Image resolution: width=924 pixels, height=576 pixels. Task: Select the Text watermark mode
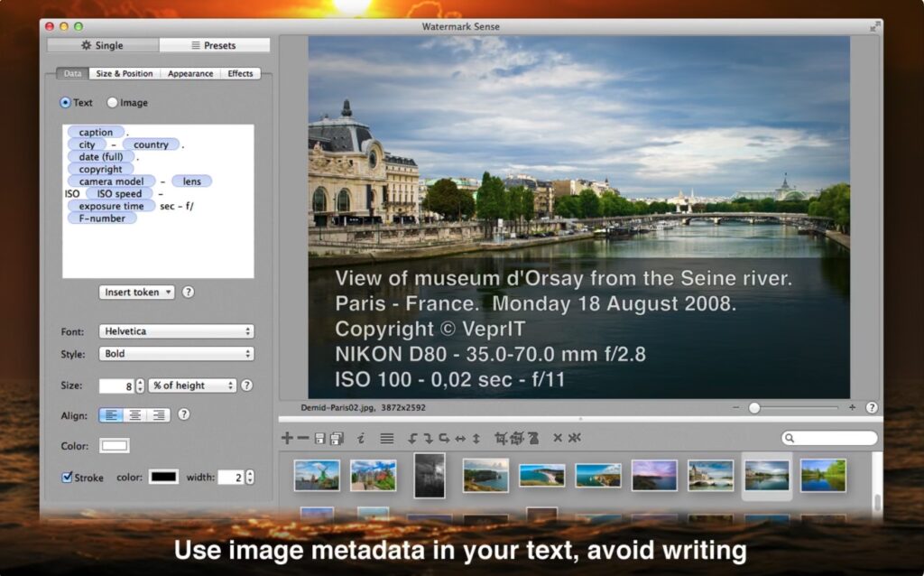65,102
